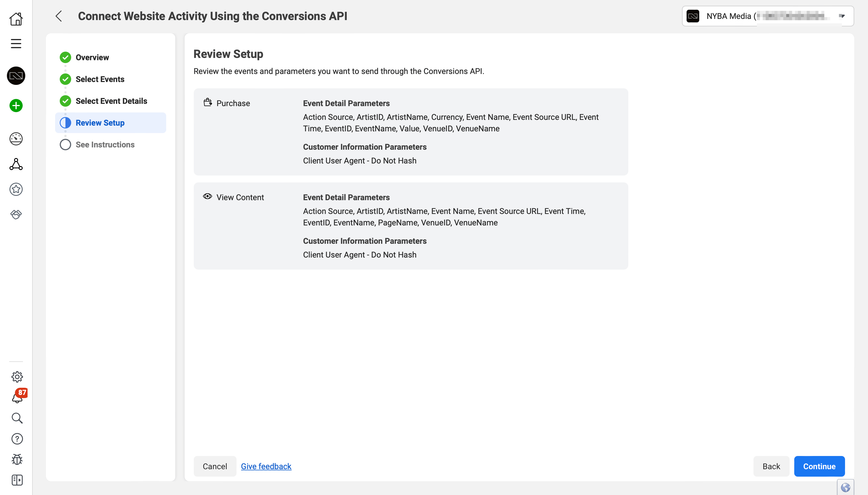Open the partnerships handshake icon
The image size is (868, 495).
tap(16, 214)
